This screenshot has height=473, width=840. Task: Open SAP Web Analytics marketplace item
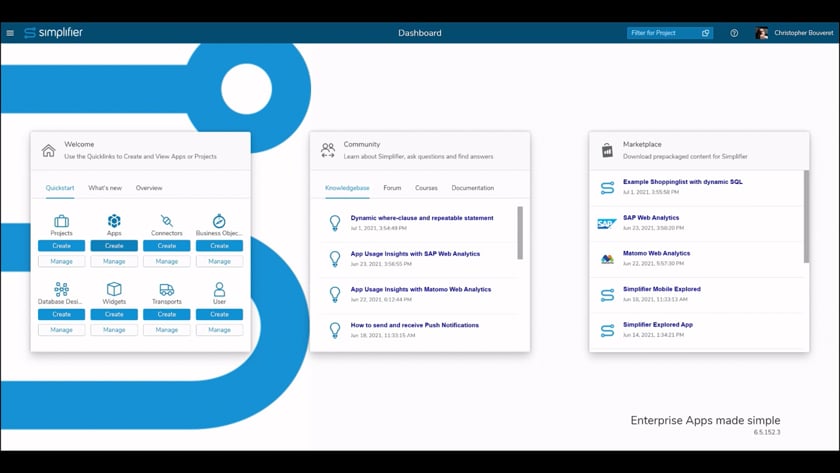tap(651, 218)
